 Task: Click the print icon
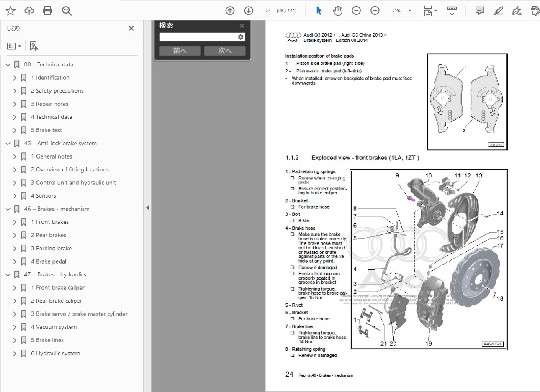coord(47,11)
